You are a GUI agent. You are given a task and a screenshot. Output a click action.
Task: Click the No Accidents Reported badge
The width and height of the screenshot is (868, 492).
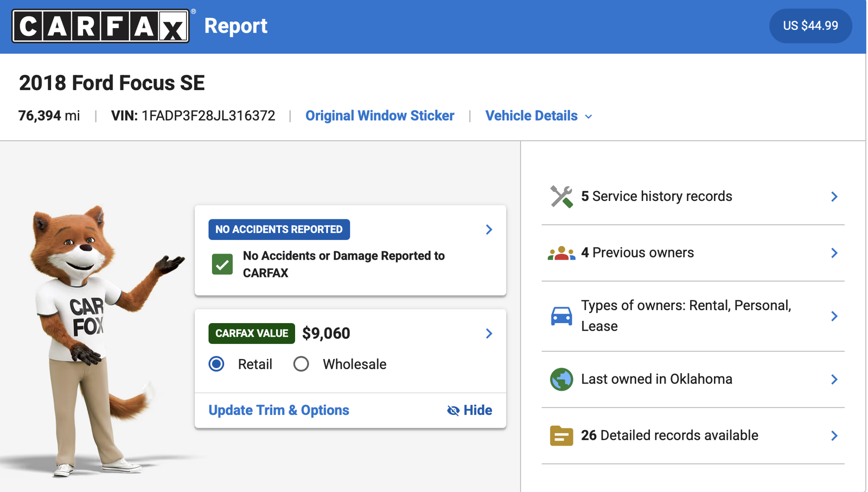pyautogui.click(x=279, y=230)
